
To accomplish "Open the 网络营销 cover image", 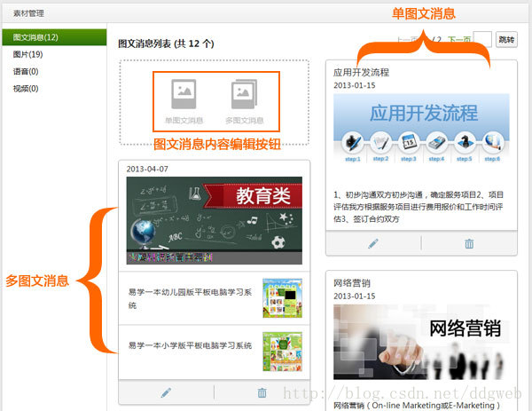I will [421, 342].
